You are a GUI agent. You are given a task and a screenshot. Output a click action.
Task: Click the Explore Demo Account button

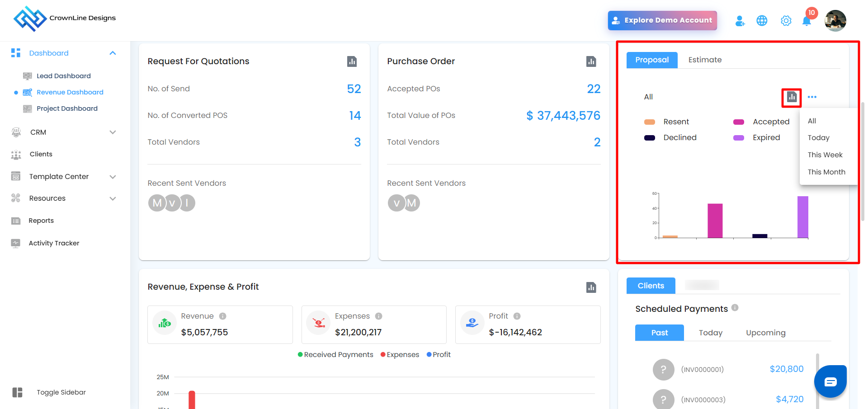pos(662,21)
